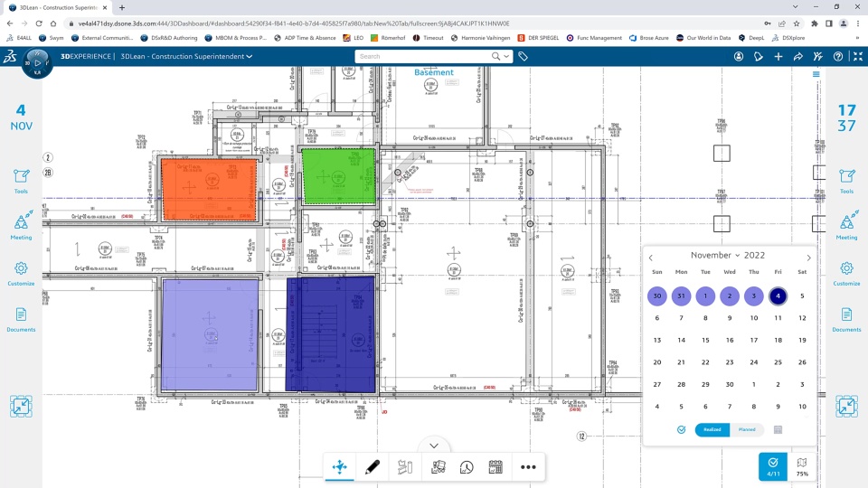Expand the search options dropdown arrow
868x488 pixels.
506,56
